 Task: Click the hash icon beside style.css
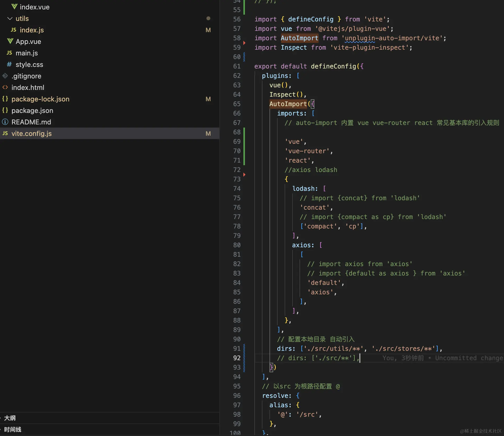(9, 64)
